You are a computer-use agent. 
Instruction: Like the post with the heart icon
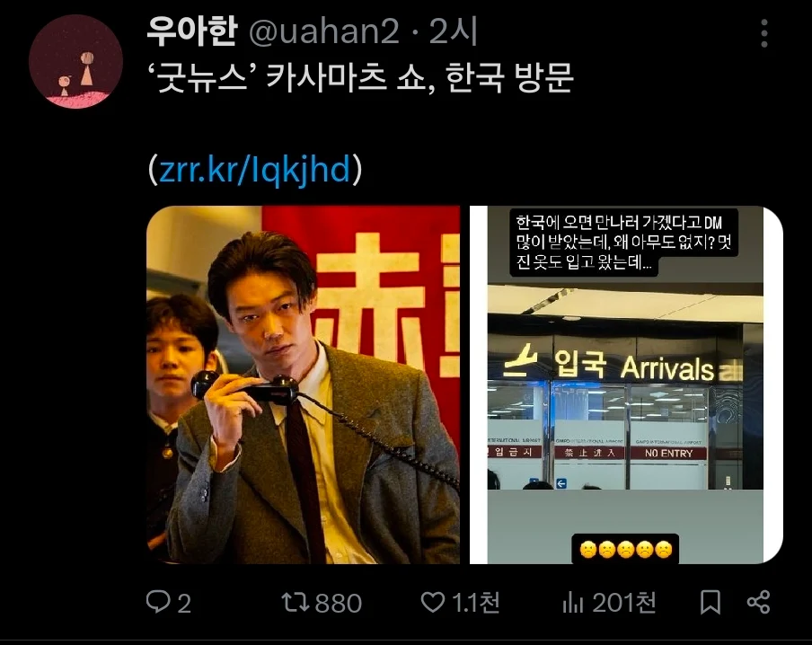click(x=432, y=602)
